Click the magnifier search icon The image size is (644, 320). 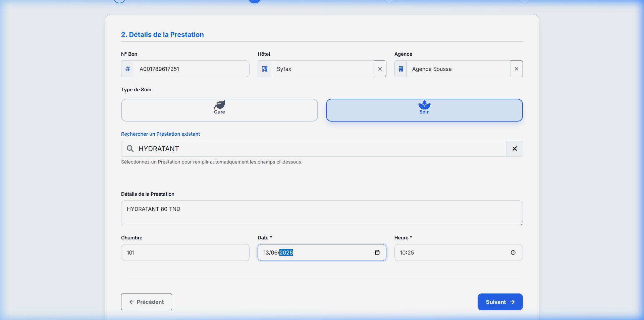[x=130, y=149]
